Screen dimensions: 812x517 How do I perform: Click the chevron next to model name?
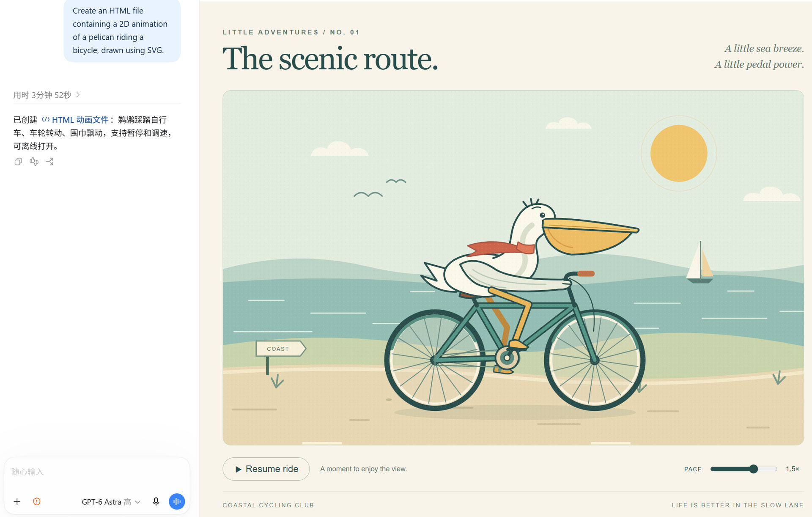click(x=137, y=502)
